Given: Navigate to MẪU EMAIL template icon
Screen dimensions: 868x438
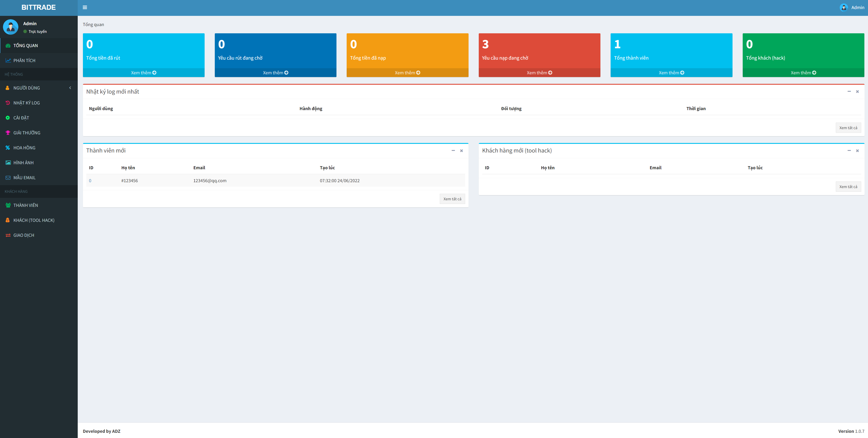Looking at the screenshot, I should tap(8, 177).
